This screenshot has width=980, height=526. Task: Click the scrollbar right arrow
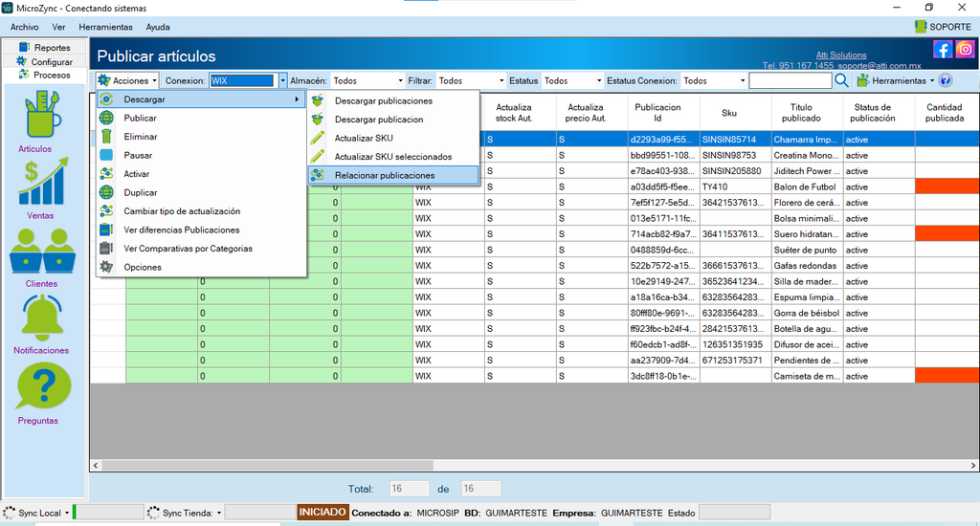pos(973,466)
